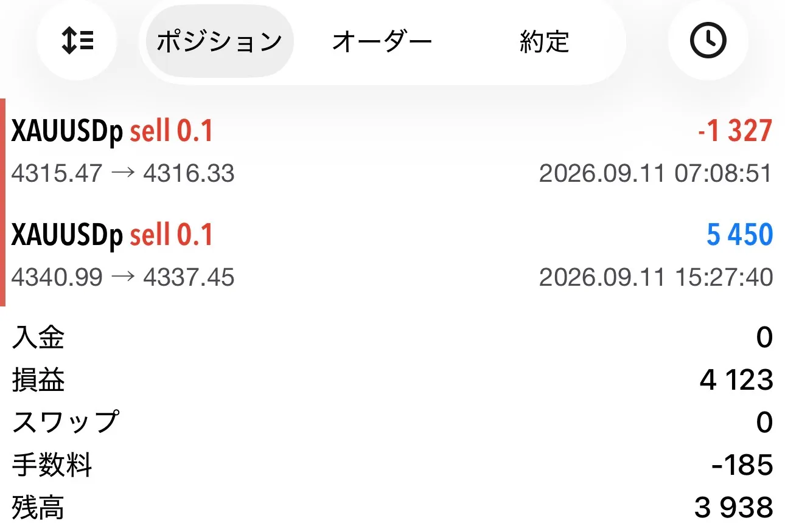Tap the 2026.09.11 15:27:40 timestamp
The height and width of the screenshot is (532, 785).
point(656,278)
